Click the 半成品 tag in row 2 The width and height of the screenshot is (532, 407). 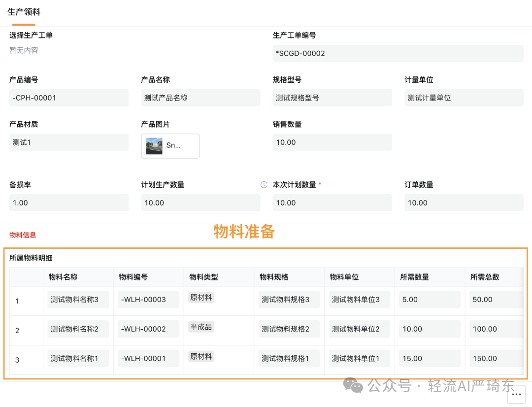[200, 326]
